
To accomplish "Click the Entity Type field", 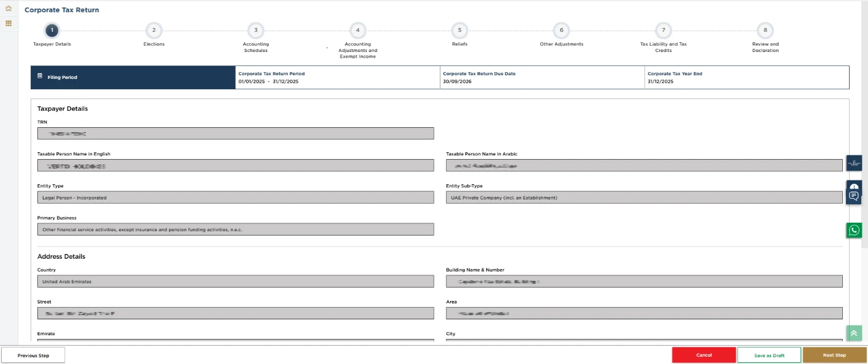I will [x=236, y=197].
